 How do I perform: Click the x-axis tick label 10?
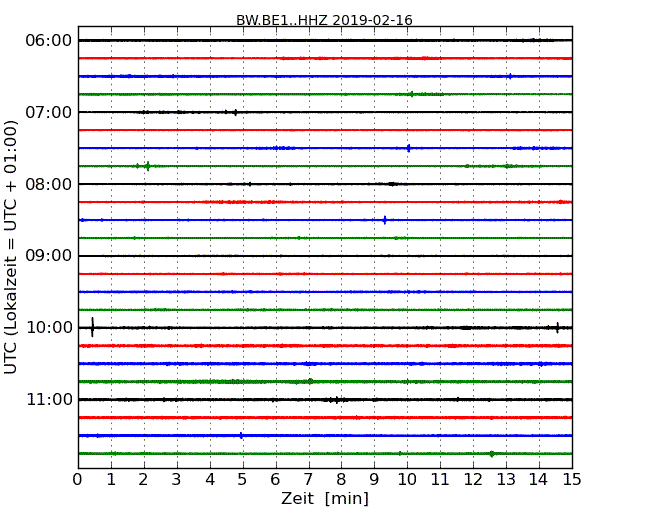(x=407, y=479)
